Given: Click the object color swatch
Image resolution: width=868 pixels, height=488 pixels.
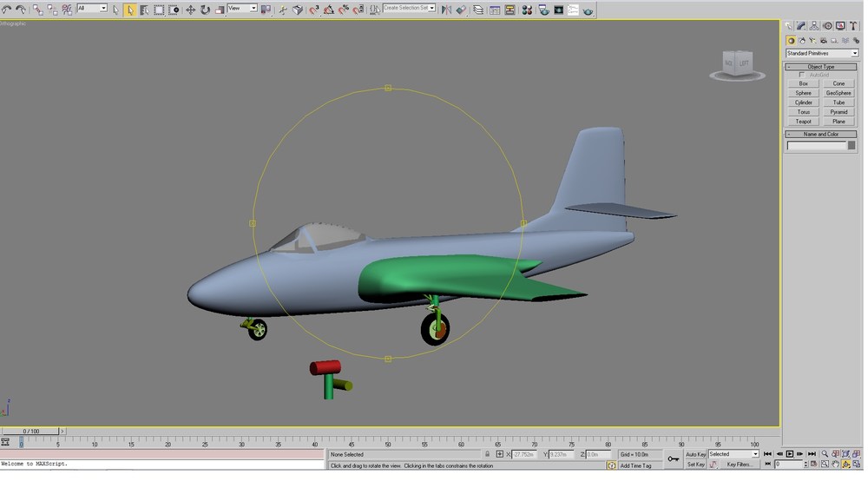Looking at the screenshot, I should click(852, 145).
